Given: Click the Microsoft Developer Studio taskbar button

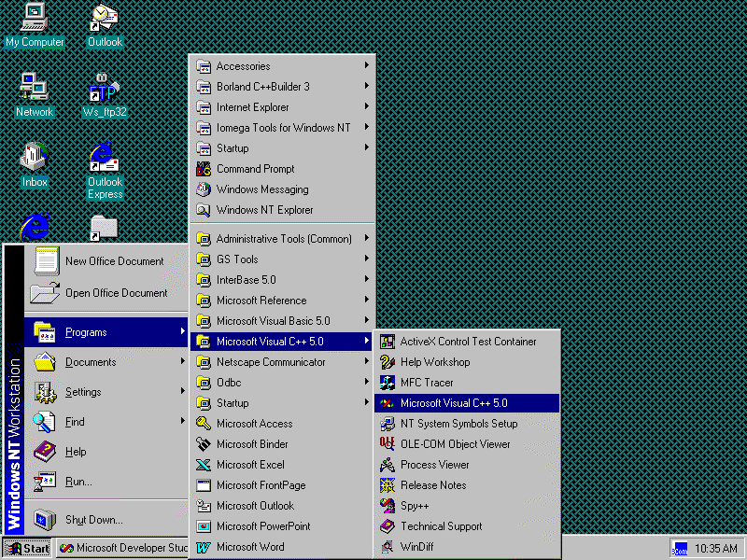Looking at the screenshot, I should point(122,549).
